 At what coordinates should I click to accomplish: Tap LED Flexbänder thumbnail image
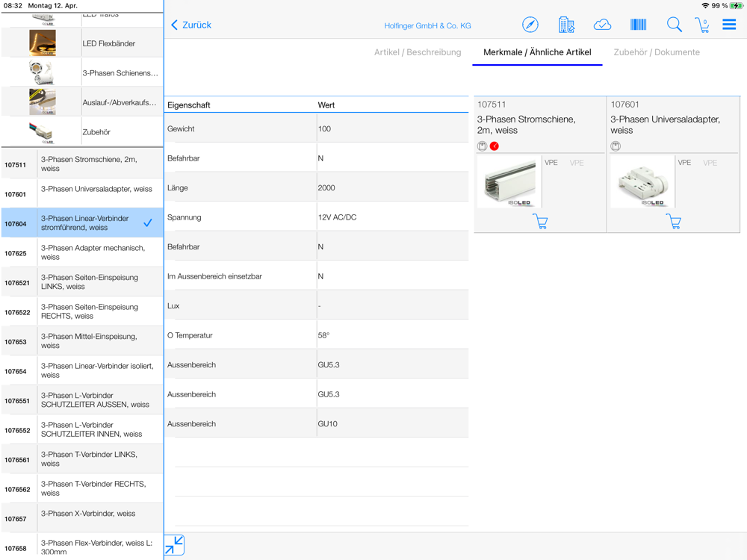coord(43,43)
